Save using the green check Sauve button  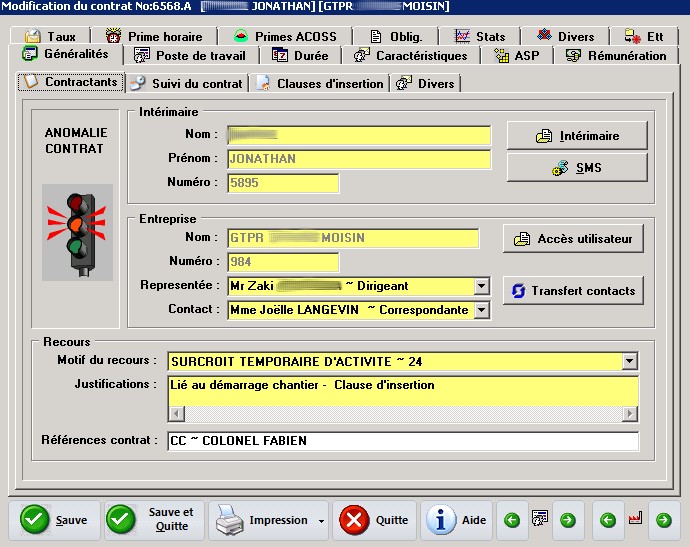click(55, 520)
